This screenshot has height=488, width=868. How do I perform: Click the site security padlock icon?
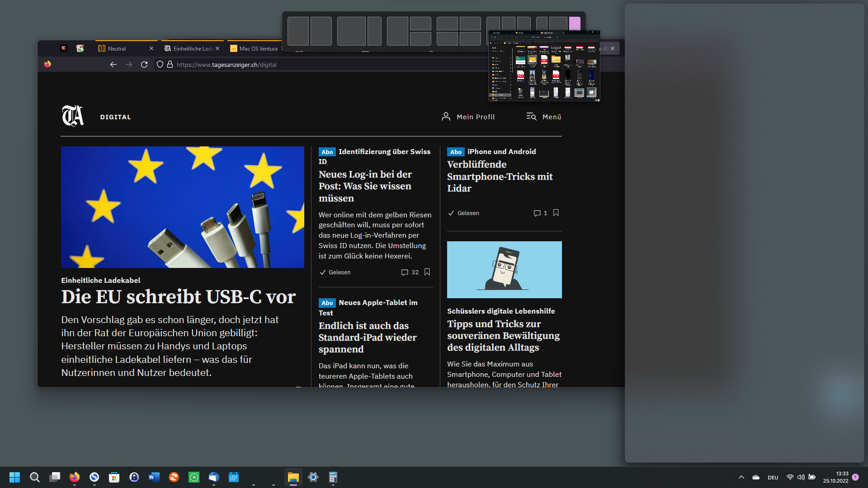[170, 65]
